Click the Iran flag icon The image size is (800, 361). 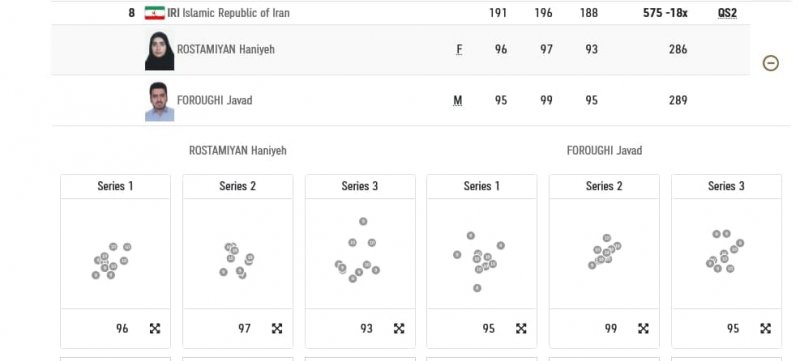[155, 13]
